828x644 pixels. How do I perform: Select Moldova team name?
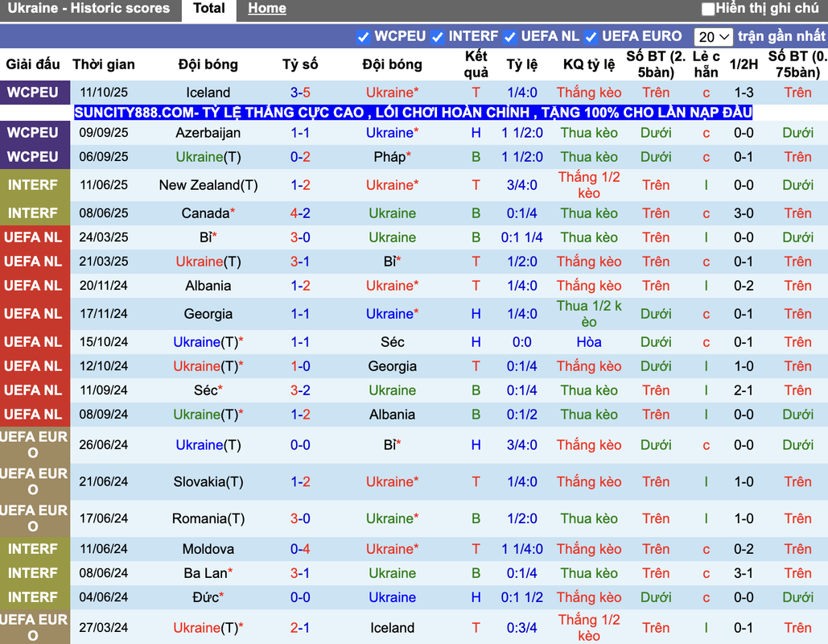click(208, 549)
